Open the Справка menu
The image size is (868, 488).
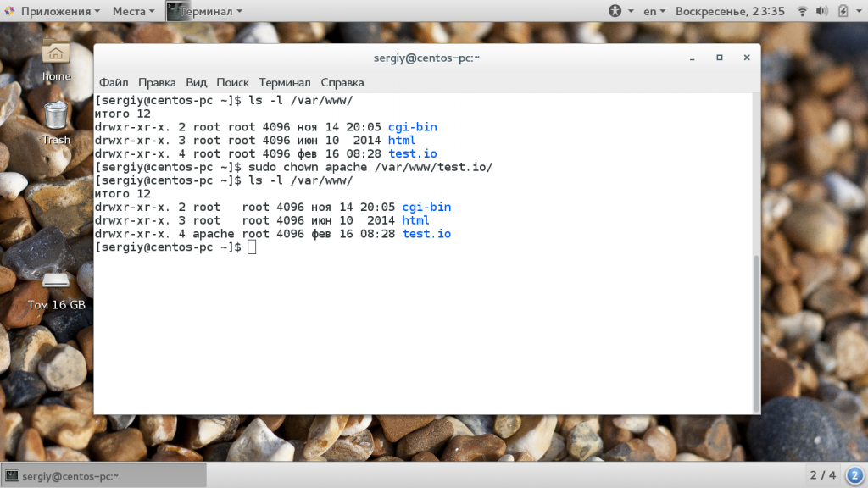pyautogui.click(x=342, y=82)
